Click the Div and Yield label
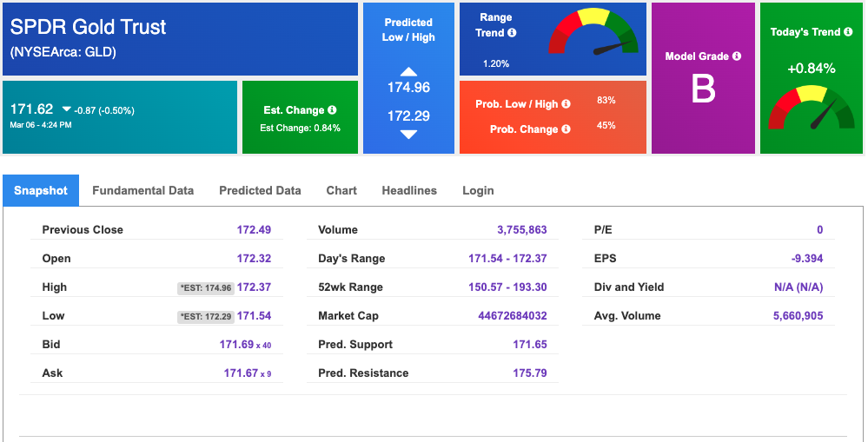The height and width of the screenshot is (442, 868). (x=629, y=287)
